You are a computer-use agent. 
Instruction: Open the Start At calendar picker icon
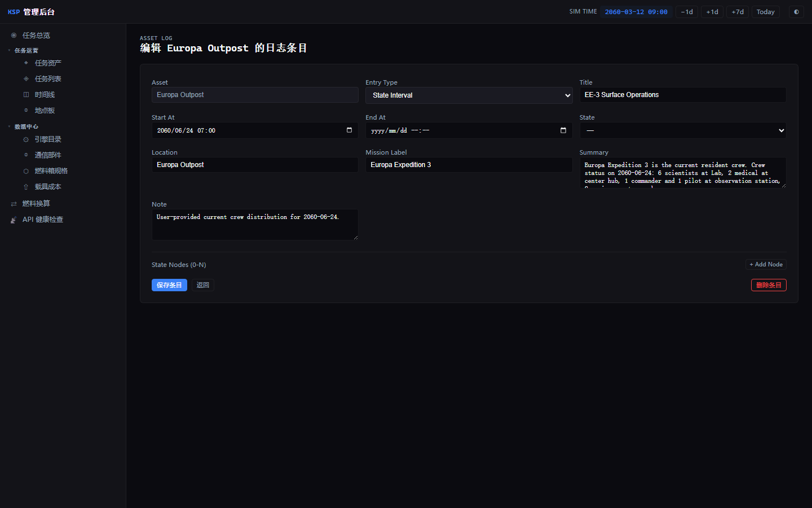[349, 130]
